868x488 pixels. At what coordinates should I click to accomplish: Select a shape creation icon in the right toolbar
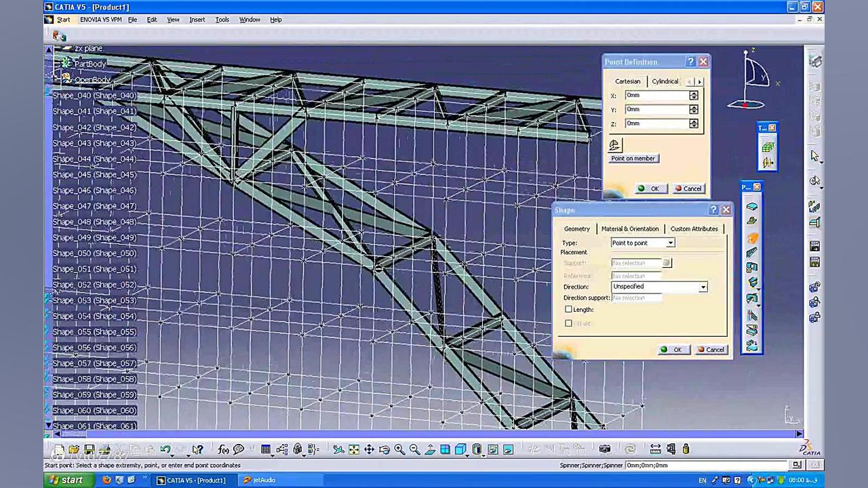pos(752,207)
